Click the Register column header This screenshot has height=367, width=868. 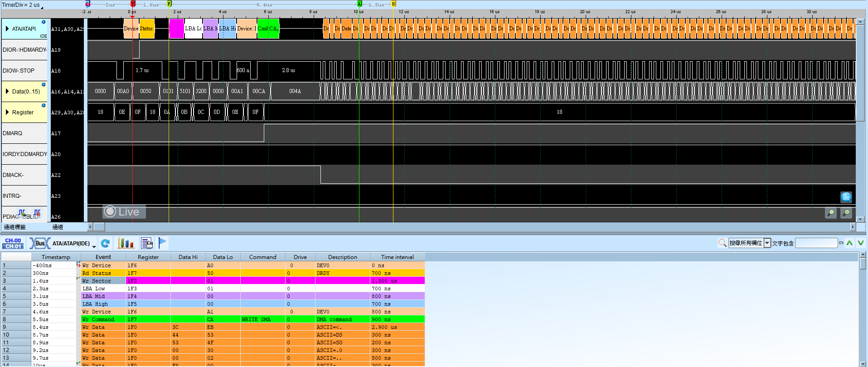coord(148,257)
